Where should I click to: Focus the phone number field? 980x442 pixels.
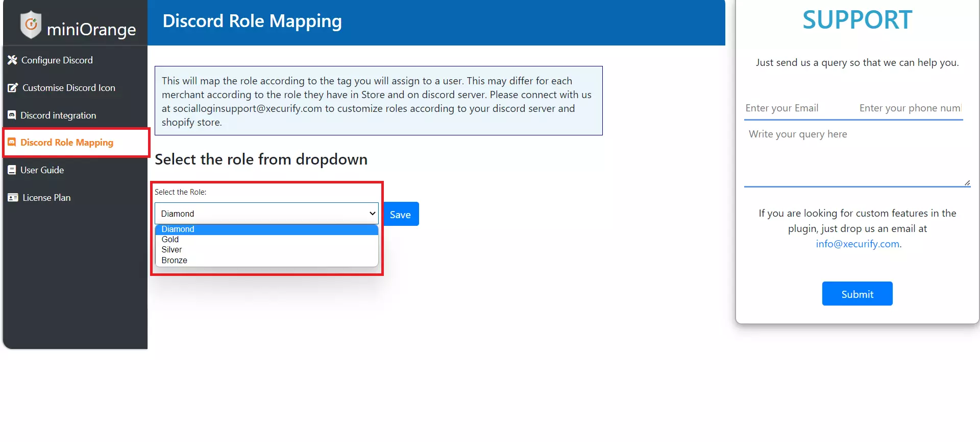pyautogui.click(x=910, y=108)
